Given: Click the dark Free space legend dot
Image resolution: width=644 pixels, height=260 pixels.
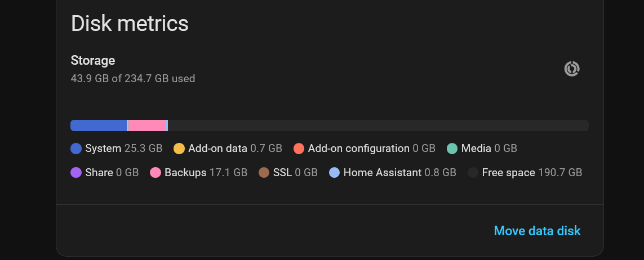Looking at the screenshot, I should coord(473,172).
